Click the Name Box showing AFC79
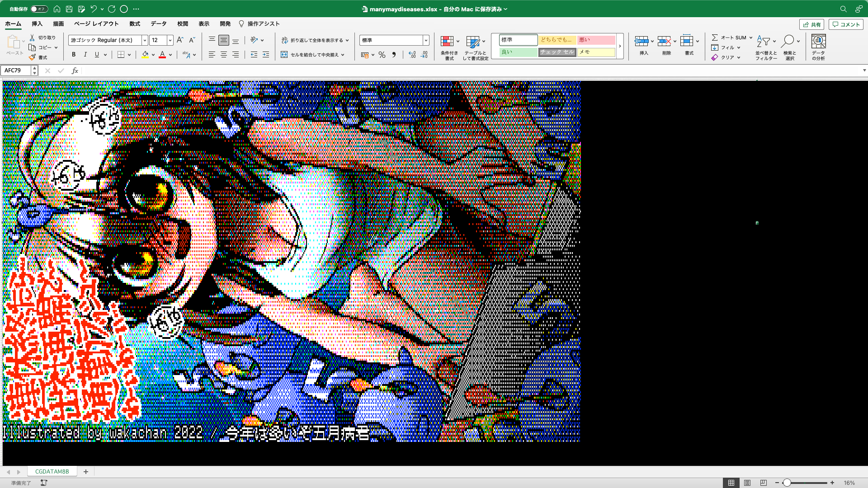The width and height of the screenshot is (868, 488). coord(16,70)
